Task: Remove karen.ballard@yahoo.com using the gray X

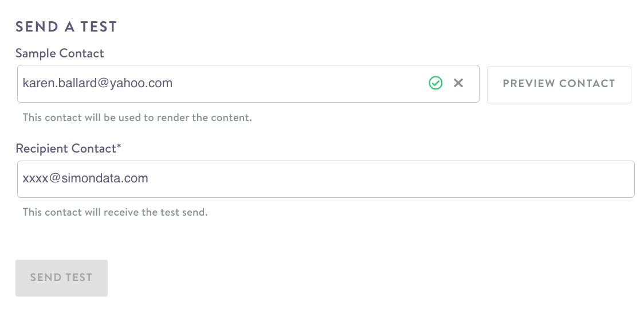Action: click(458, 84)
